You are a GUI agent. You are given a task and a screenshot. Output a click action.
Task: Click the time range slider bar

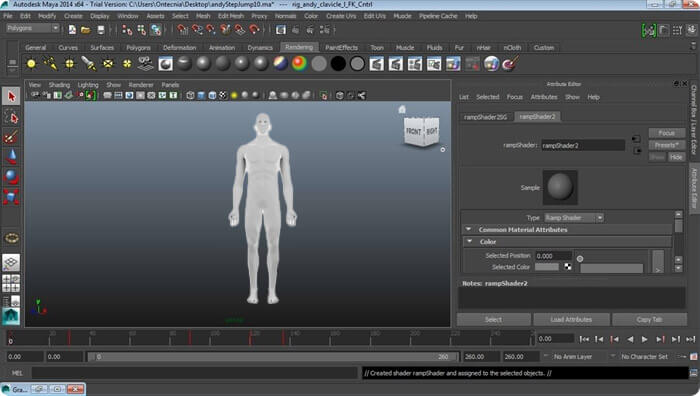click(x=272, y=357)
